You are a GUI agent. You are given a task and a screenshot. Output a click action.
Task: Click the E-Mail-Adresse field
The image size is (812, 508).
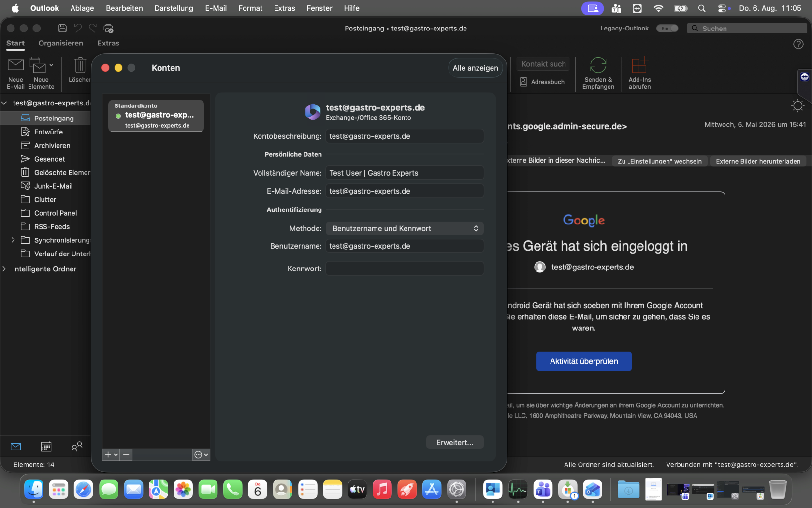pos(405,191)
